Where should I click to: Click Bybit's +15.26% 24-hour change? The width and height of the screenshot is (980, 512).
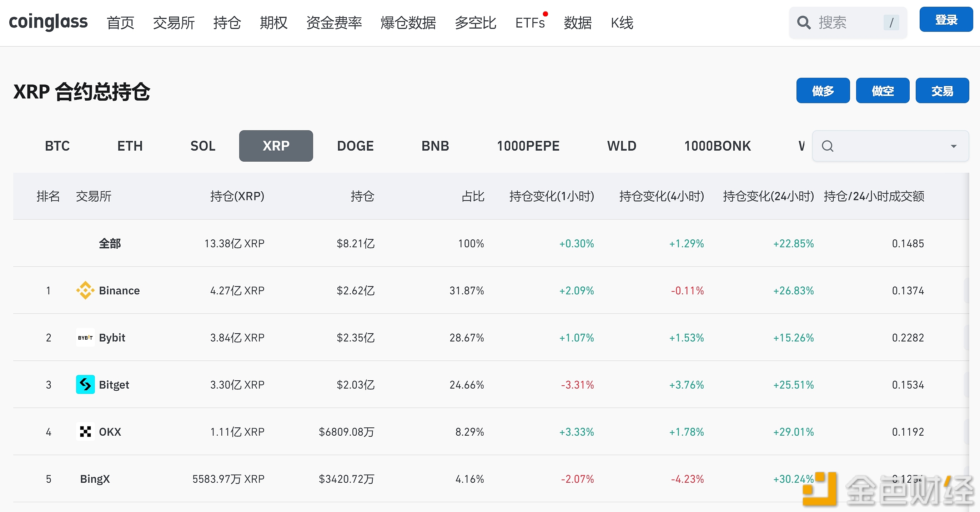click(x=794, y=338)
